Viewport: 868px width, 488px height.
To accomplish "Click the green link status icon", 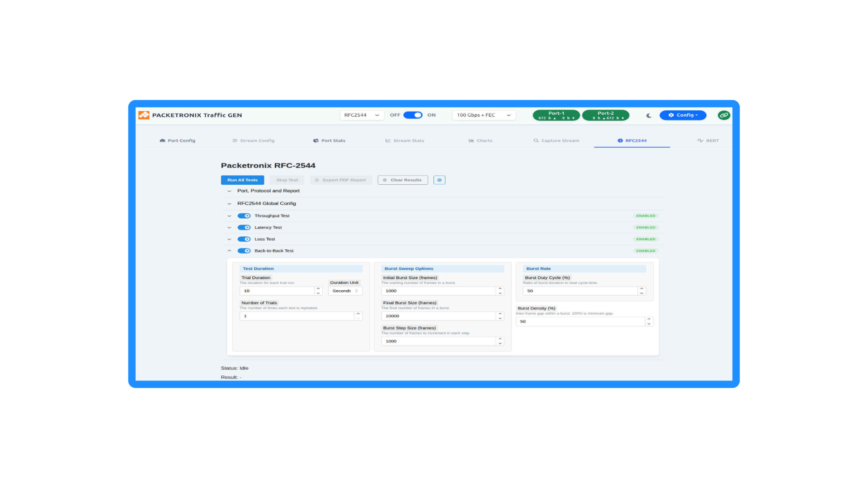I will coord(724,115).
